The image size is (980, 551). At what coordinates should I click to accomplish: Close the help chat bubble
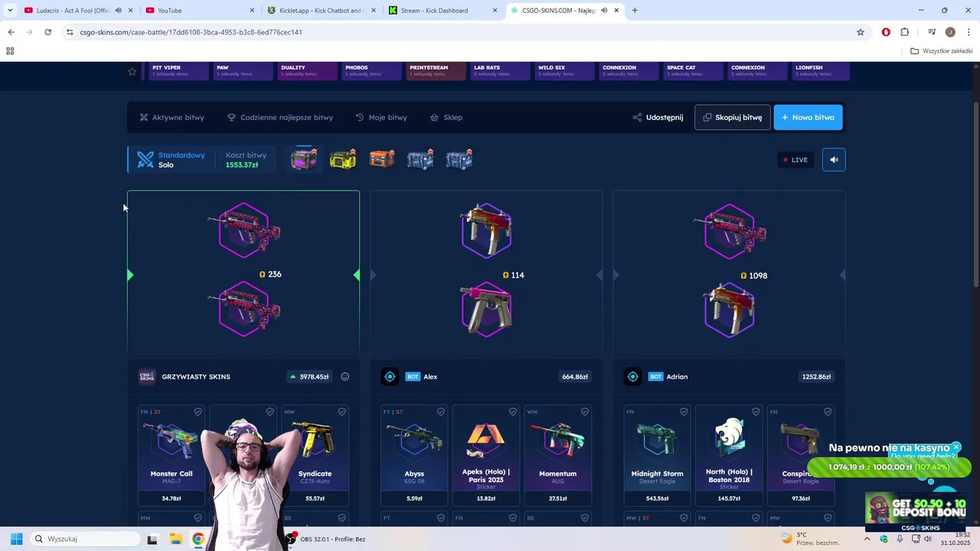click(x=956, y=447)
